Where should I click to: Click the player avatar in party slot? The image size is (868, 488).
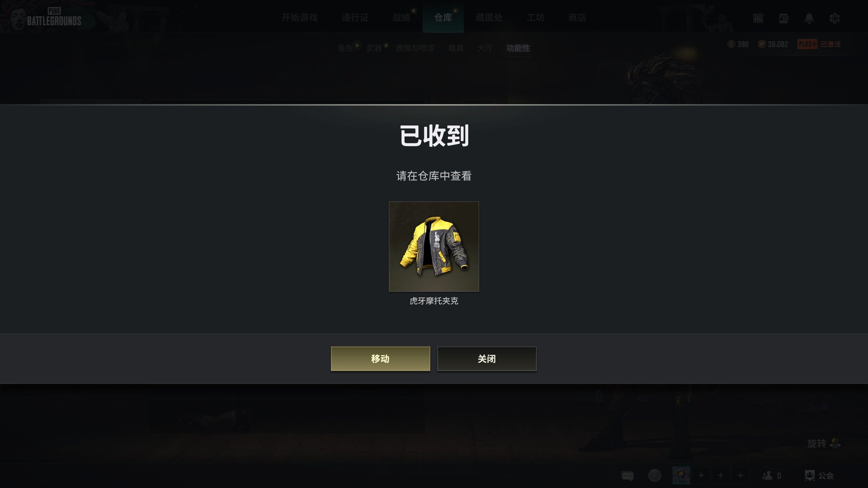tap(681, 476)
